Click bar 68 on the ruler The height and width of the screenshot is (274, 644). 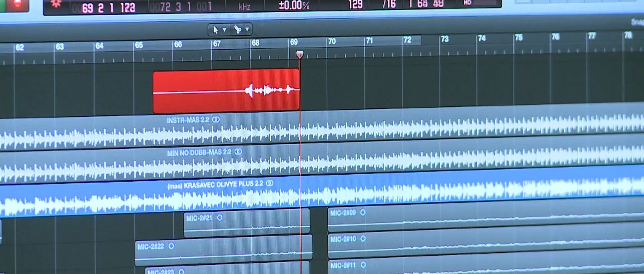tap(255, 43)
